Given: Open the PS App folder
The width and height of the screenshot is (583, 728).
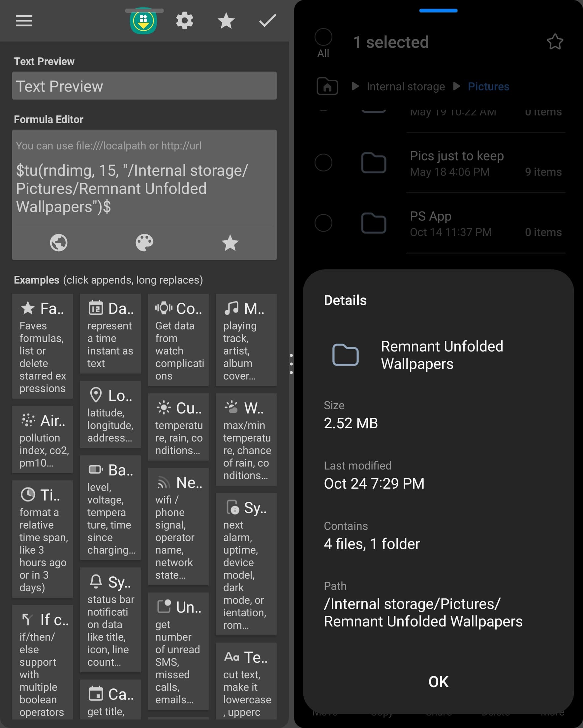Looking at the screenshot, I should [486, 224].
